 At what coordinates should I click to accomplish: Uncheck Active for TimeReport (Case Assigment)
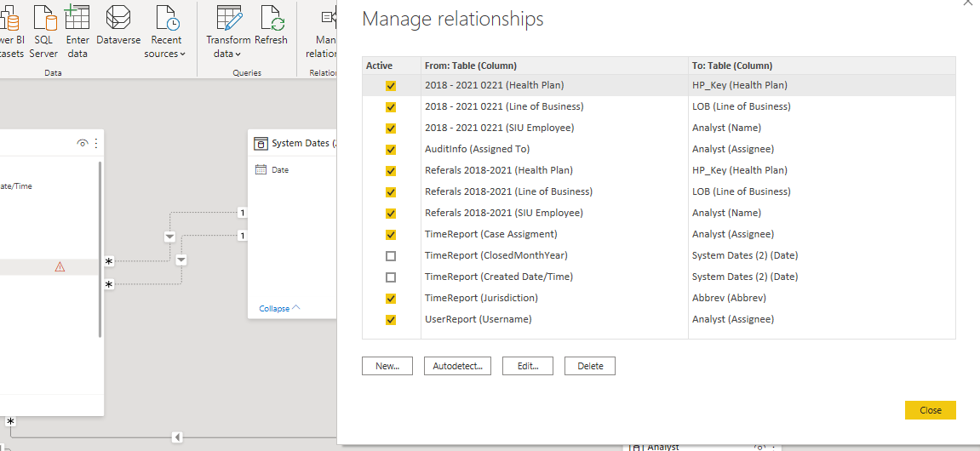[391, 234]
